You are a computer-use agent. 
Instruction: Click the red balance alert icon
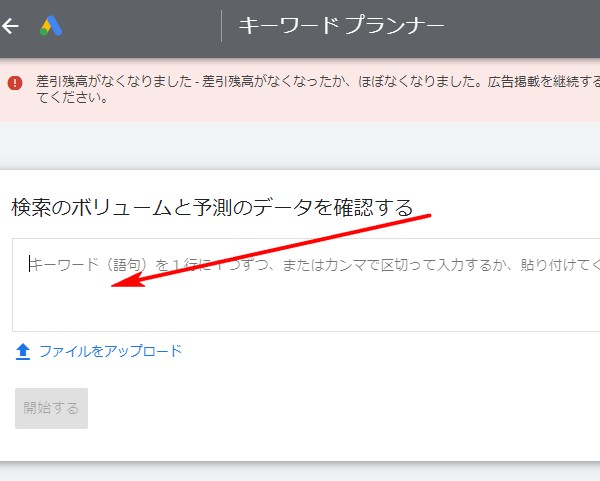coord(15,83)
